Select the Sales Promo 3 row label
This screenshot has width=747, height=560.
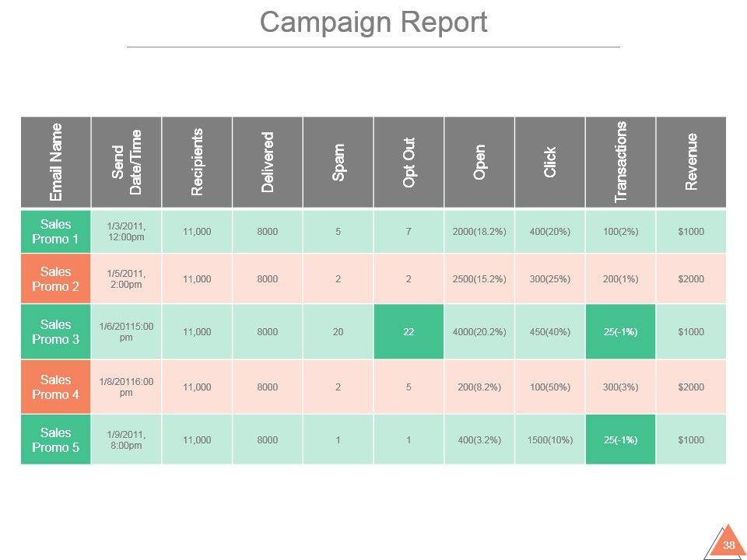(x=56, y=331)
